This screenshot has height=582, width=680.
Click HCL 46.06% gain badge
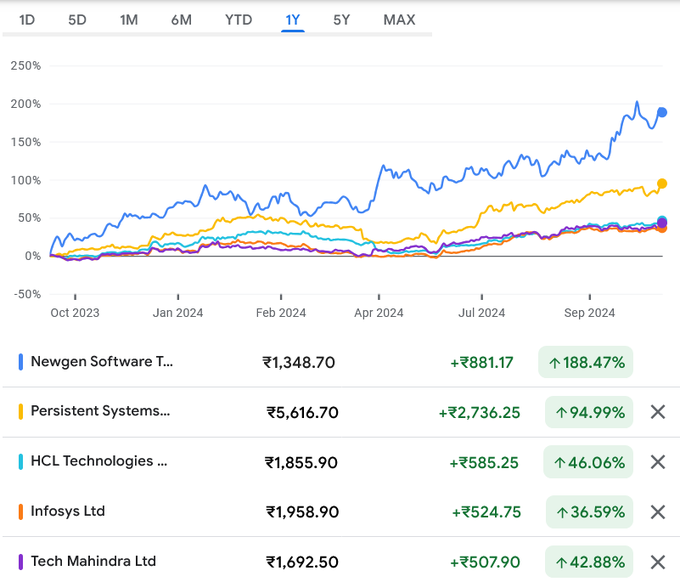point(588,462)
